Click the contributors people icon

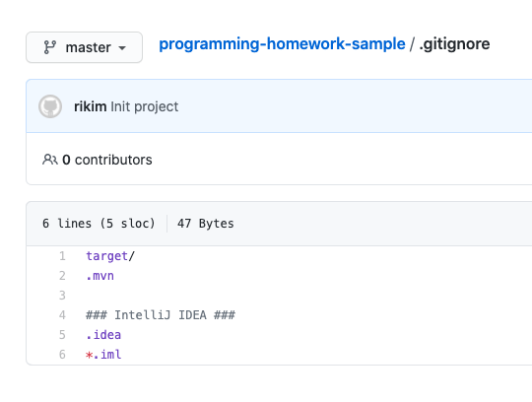(50, 159)
